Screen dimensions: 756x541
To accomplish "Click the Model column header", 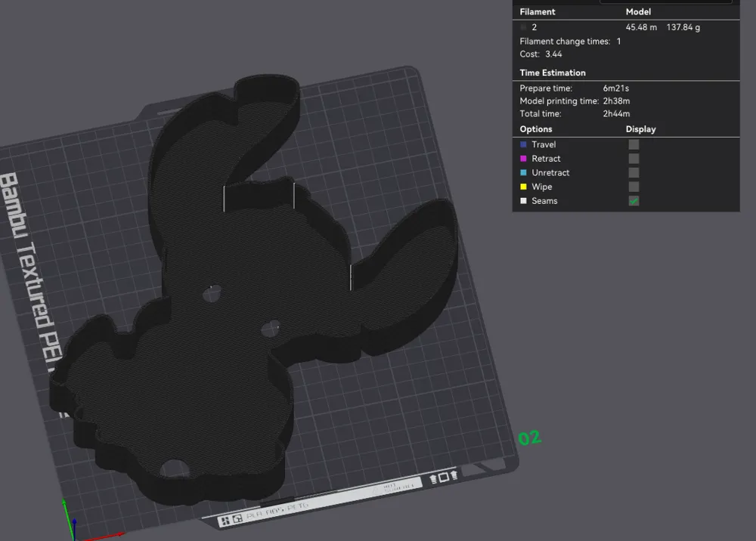I will click(638, 11).
